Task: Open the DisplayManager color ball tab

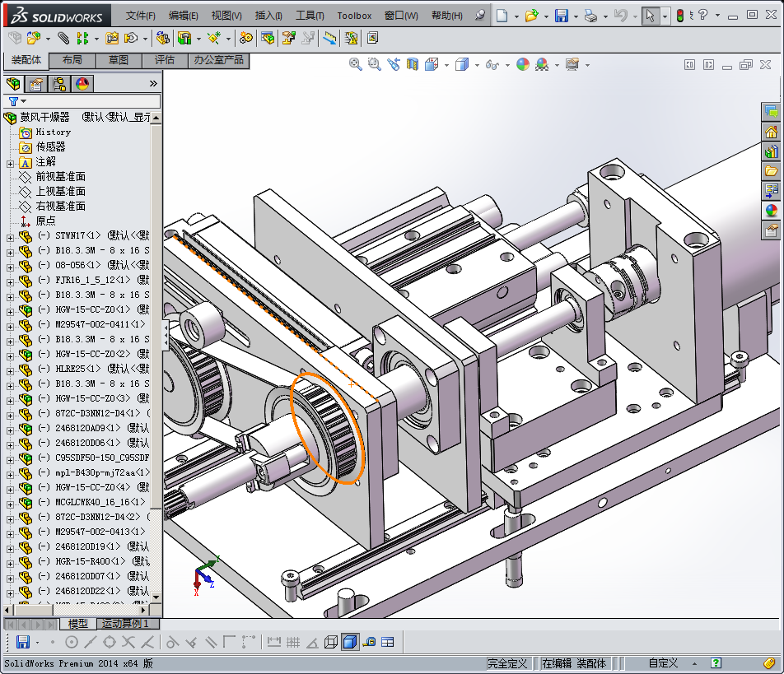Action: (82, 83)
